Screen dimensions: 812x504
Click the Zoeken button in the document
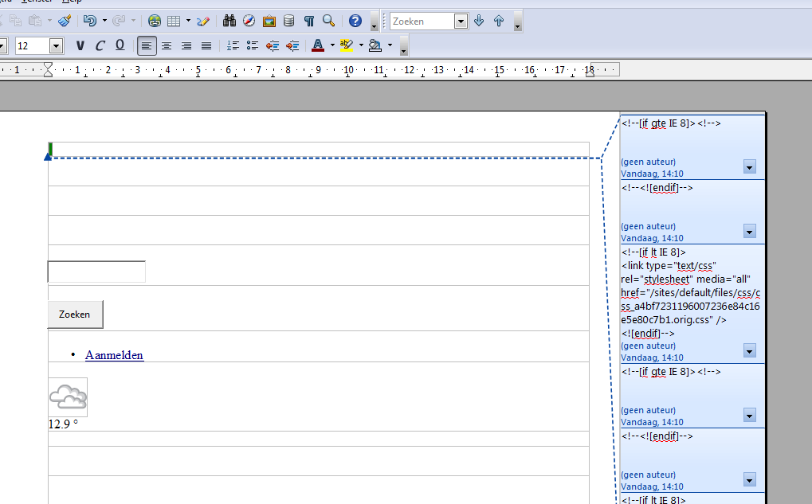75,315
